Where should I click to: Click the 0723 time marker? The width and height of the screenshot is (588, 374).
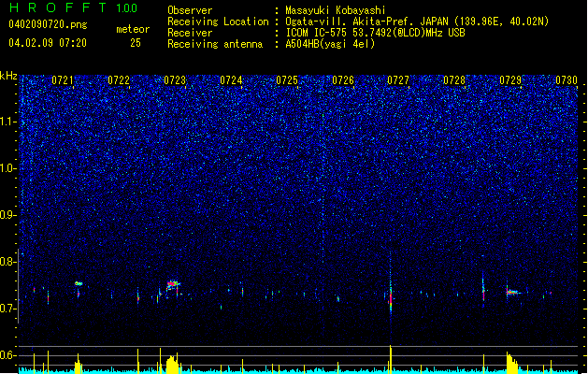pyautogui.click(x=175, y=79)
